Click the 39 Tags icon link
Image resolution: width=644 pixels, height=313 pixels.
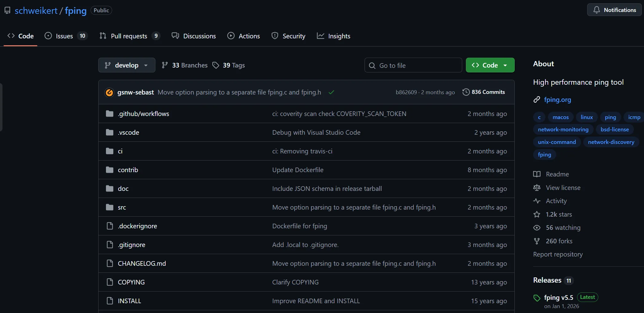click(216, 65)
